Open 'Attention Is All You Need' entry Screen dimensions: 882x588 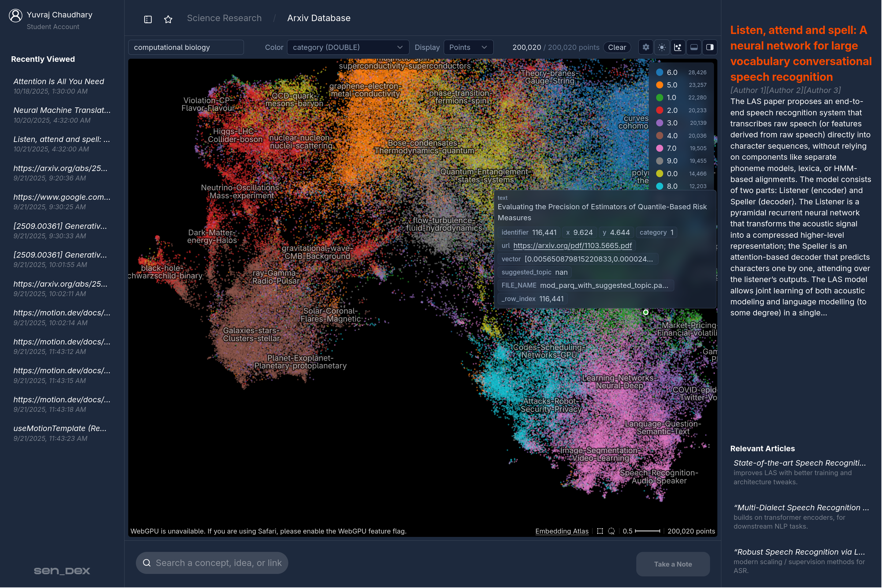point(58,81)
